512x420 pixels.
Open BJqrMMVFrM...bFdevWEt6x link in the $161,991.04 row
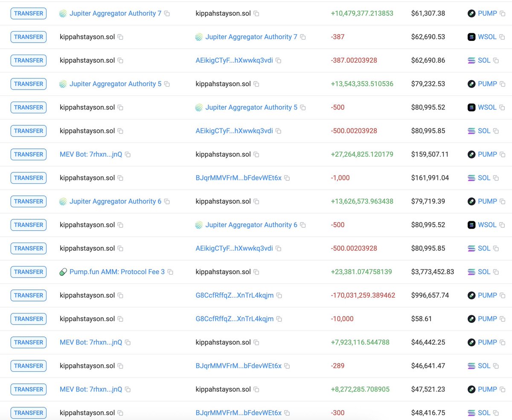(239, 178)
